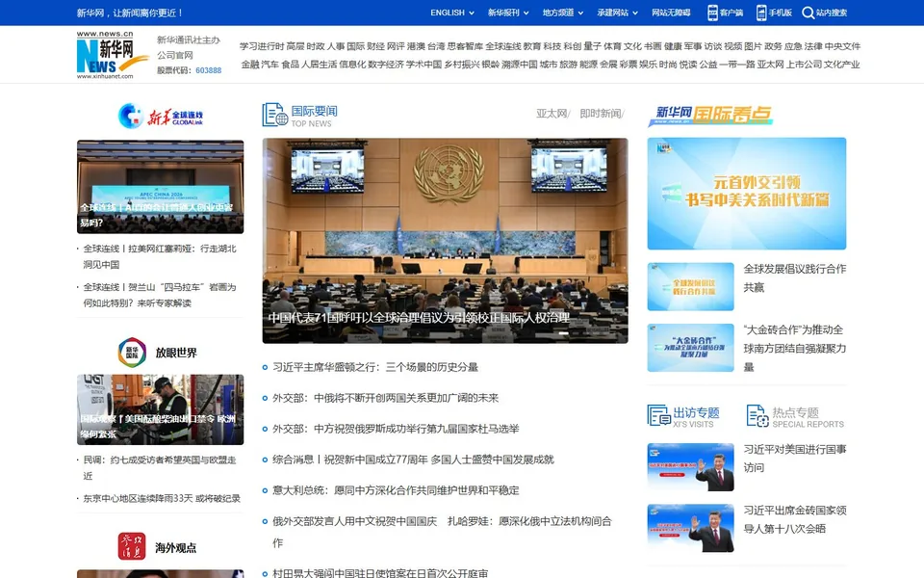924x578 pixels.
Task: Open the 金融 nav item
Action: click(x=250, y=65)
